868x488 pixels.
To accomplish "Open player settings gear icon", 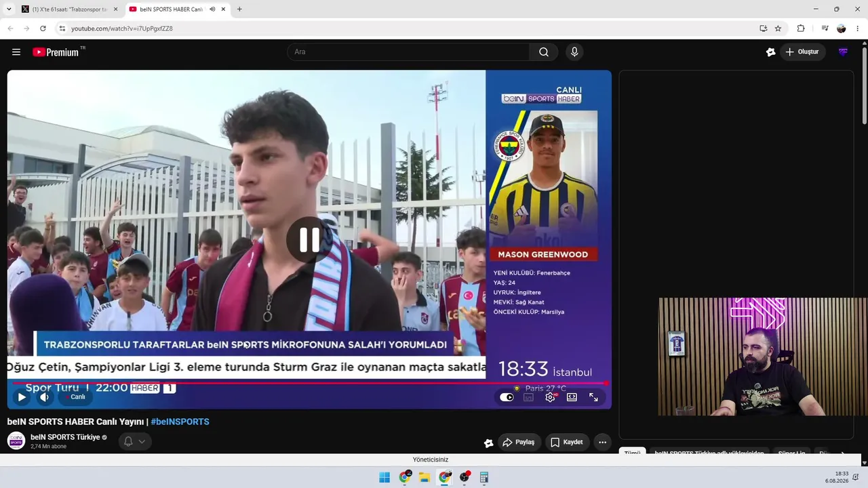I will (551, 397).
